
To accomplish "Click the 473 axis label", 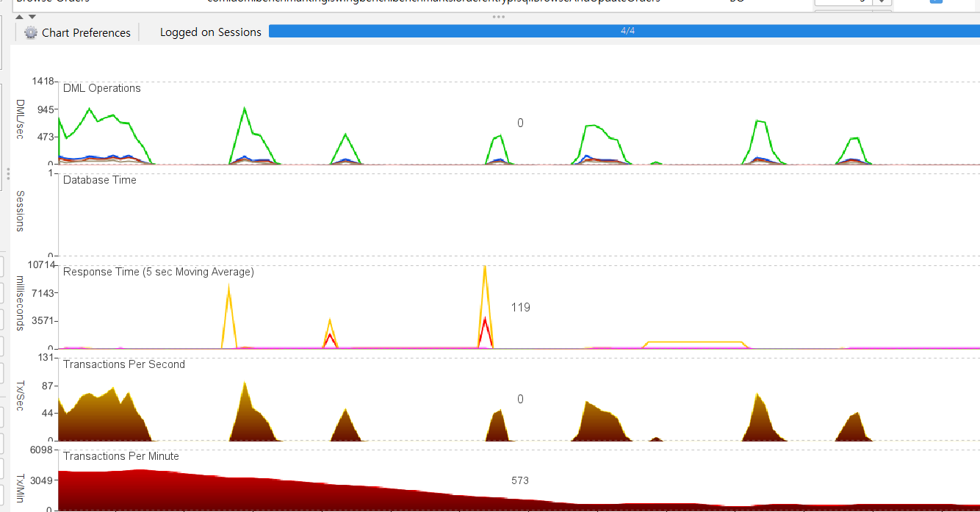I will pyautogui.click(x=46, y=137).
